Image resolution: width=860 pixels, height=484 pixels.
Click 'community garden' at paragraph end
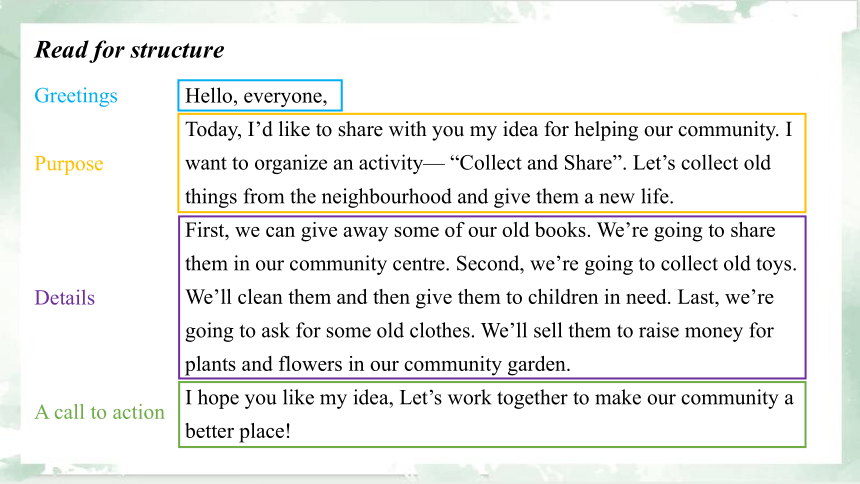coord(485,365)
